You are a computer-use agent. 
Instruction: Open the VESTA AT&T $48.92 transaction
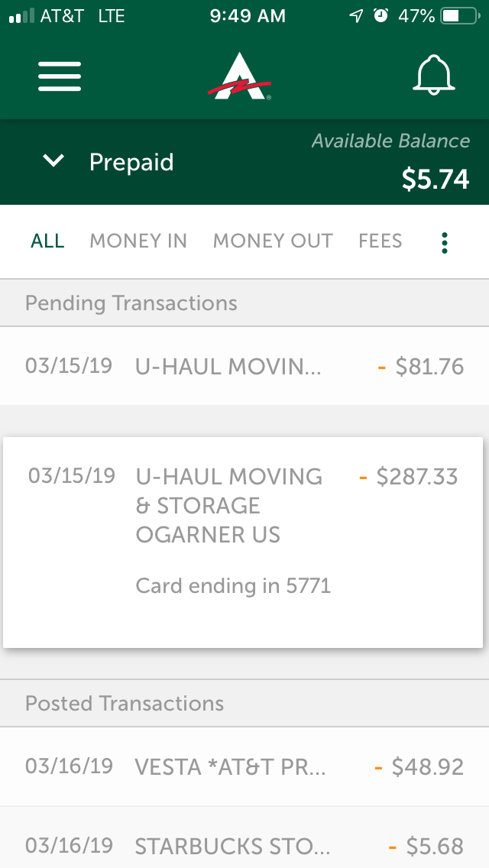point(244,766)
